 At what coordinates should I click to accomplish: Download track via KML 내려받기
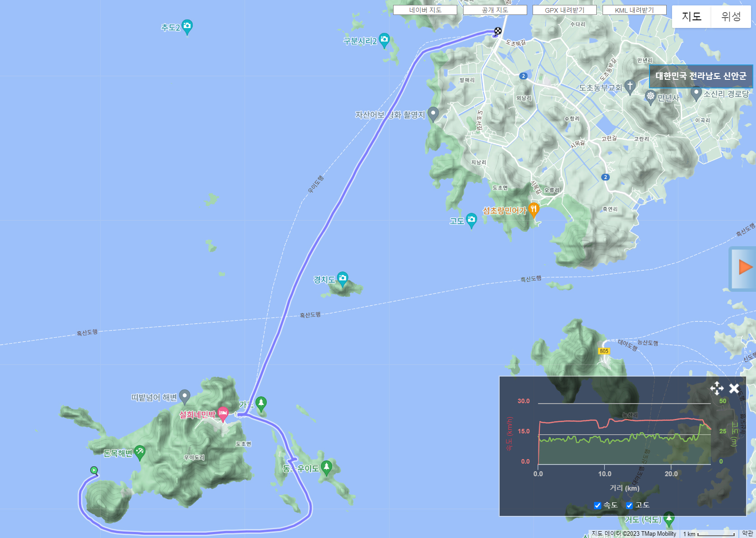click(x=634, y=10)
